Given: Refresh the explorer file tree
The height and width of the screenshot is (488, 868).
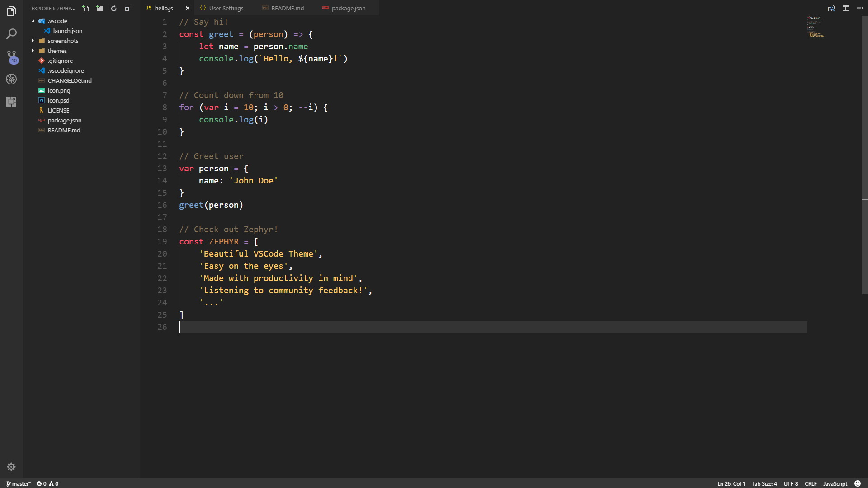Looking at the screenshot, I should (114, 8).
